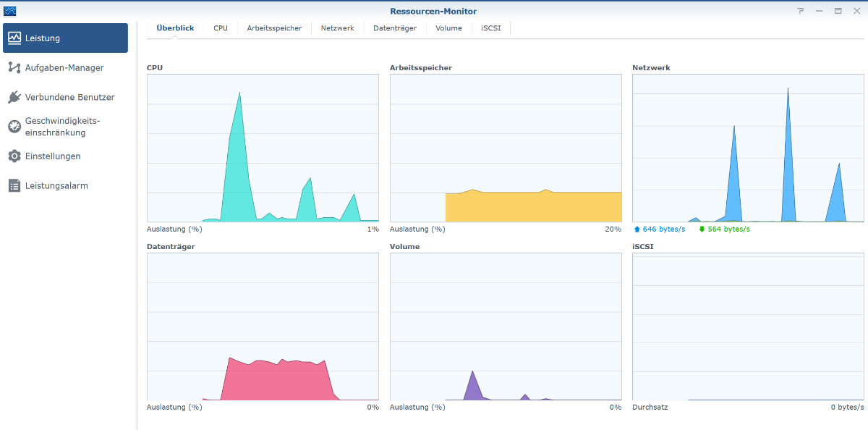
Task: Go to the Datenträger tab
Action: [395, 28]
